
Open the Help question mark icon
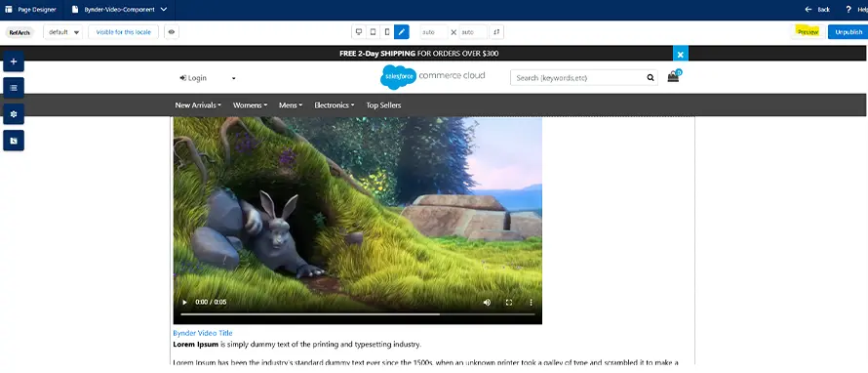point(848,10)
